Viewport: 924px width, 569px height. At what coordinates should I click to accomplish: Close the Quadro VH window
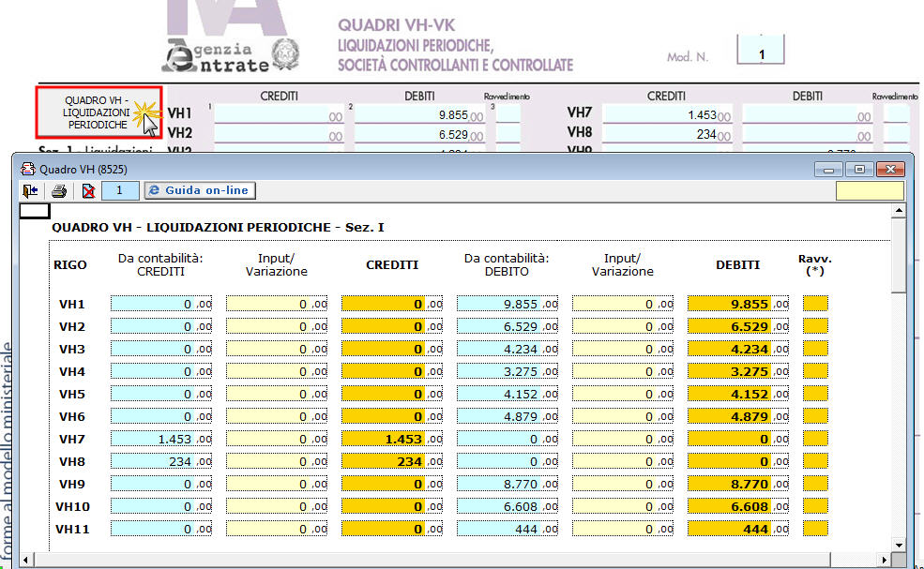890,170
